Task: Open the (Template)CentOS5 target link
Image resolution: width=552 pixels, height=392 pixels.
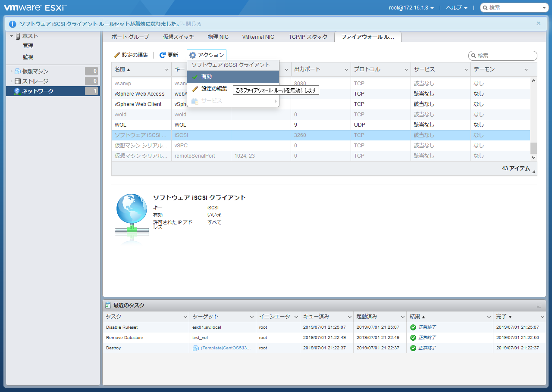Action: tap(226, 348)
